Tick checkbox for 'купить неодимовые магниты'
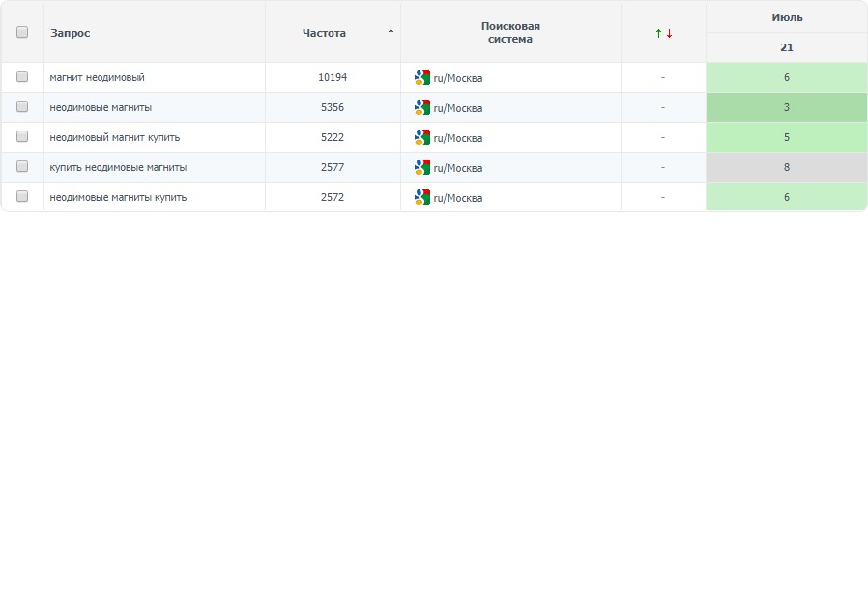This screenshot has height=612, width=868. coord(22,166)
